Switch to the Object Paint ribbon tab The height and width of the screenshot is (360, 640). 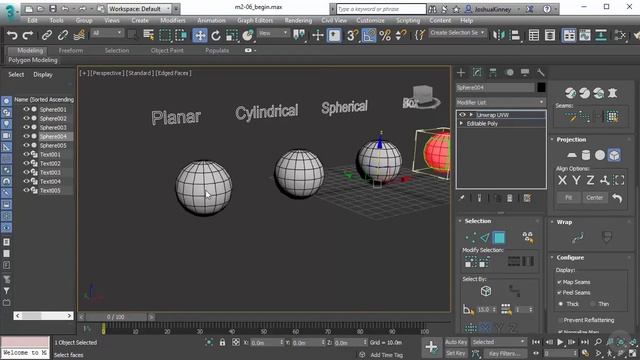[x=167, y=51]
